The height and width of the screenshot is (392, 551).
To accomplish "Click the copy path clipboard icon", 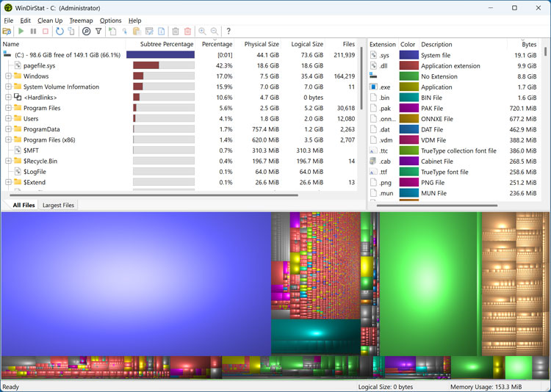I will pyautogui.click(x=137, y=32).
